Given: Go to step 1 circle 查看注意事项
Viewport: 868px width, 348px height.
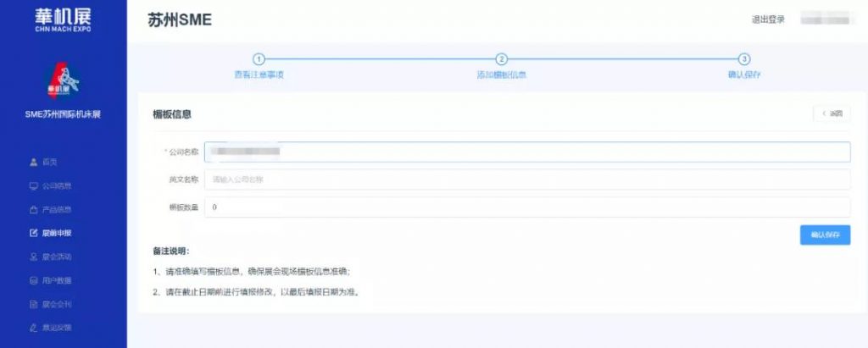Looking at the screenshot, I should (x=259, y=59).
